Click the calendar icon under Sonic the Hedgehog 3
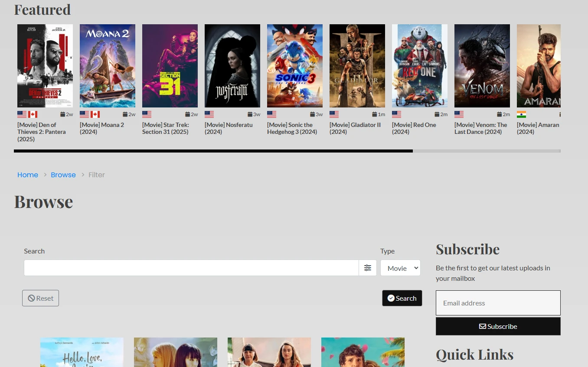Viewport: 588px width, 367px height. point(312,114)
